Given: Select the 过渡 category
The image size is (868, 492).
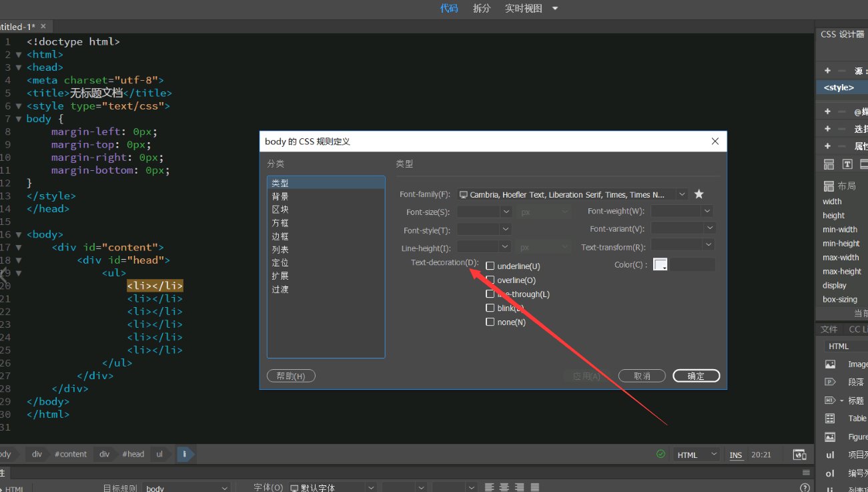Looking at the screenshot, I should pyautogui.click(x=326, y=289).
